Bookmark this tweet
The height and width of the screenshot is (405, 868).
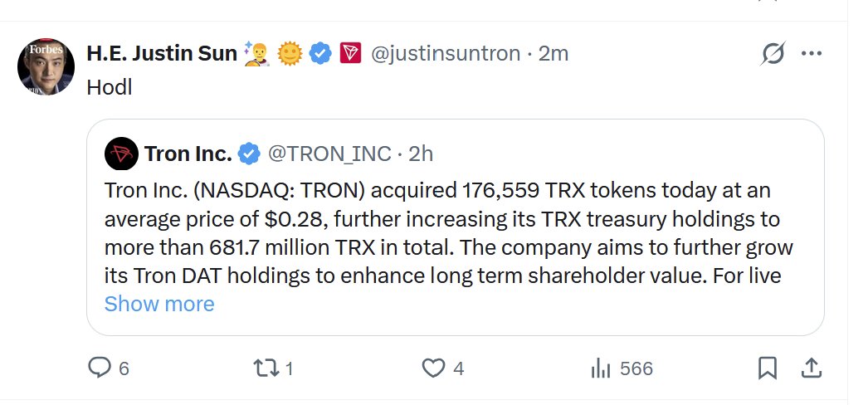point(768,368)
